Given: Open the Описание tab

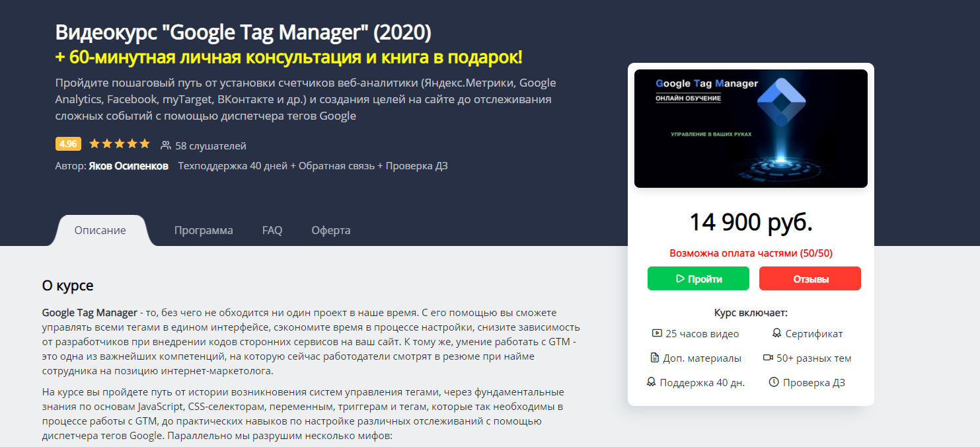Looking at the screenshot, I should tap(100, 230).
